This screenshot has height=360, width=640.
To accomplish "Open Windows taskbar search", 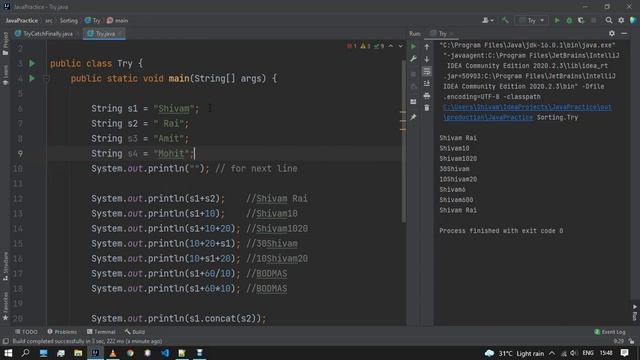I will 25,353.
